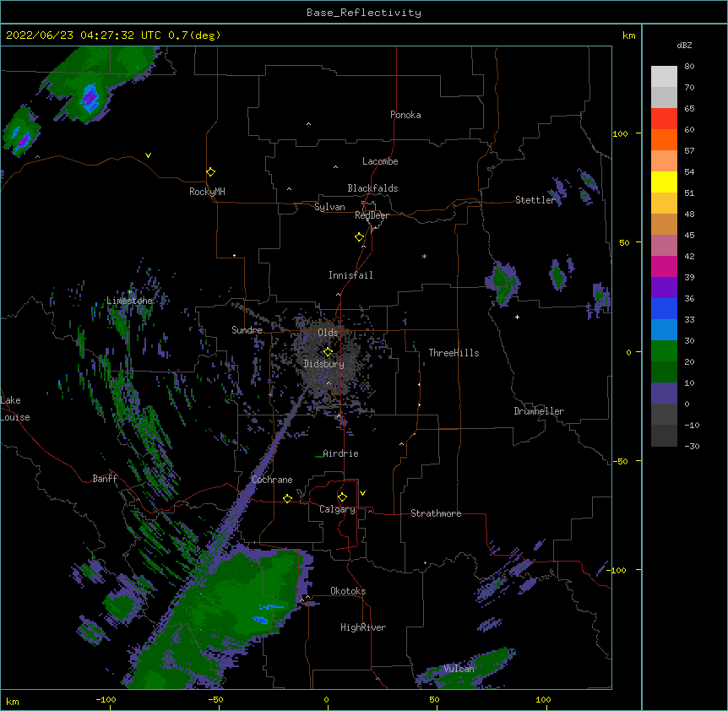Click the Drumheller city label
728x711 pixels.
539,411
